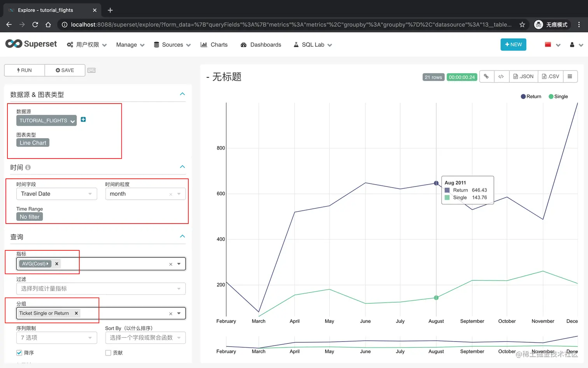Click the embed code icon
This screenshot has width=588, height=368.
coord(501,76)
